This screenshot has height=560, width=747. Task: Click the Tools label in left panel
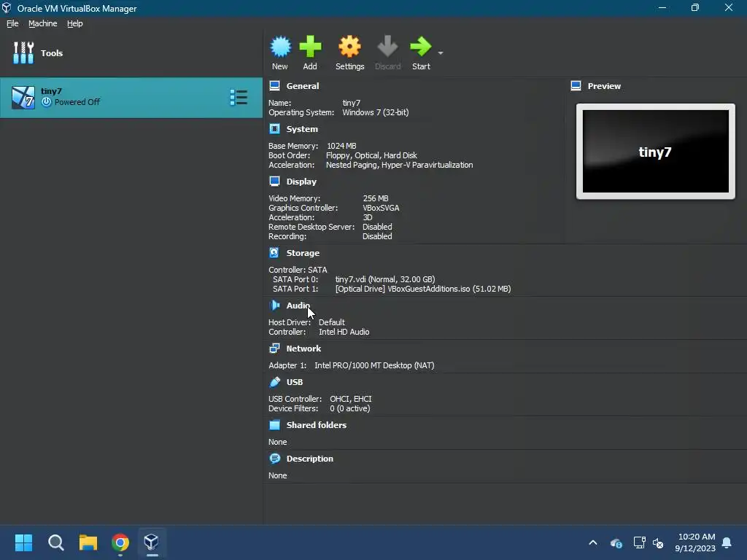(52, 52)
